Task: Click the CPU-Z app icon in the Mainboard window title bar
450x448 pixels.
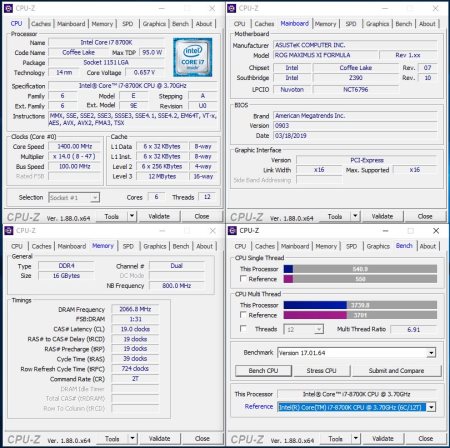Action: [x=231, y=8]
